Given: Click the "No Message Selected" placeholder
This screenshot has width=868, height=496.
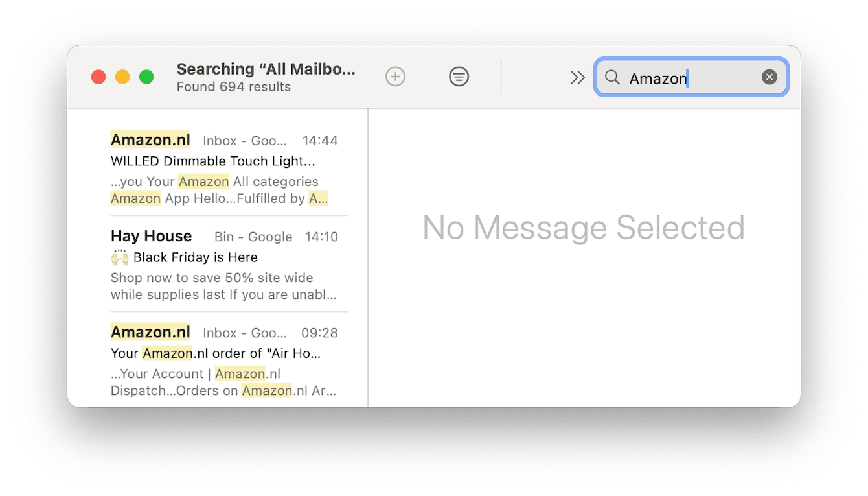Looking at the screenshot, I should (x=583, y=228).
